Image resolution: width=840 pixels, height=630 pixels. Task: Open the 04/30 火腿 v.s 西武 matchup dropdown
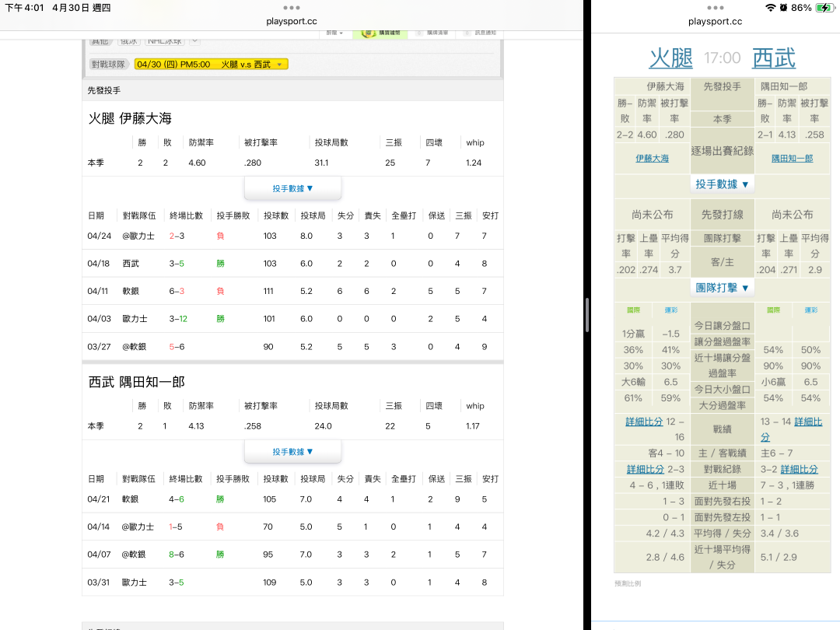pos(211,65)
